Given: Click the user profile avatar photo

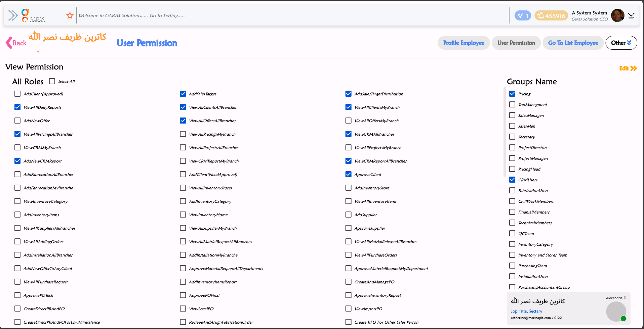Looking at the screenshot, I should pyautogui.click(x=617, y=15).
